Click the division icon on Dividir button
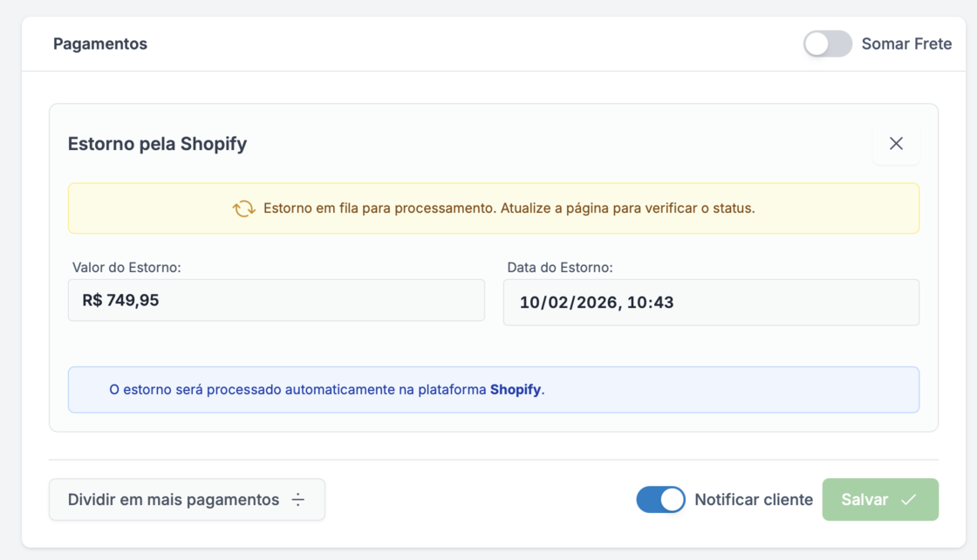977x560 pixels. pyautogui.click(x=298, y=500)
